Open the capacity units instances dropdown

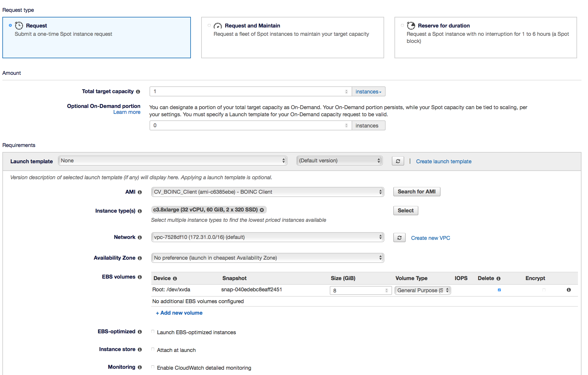pos(368,92)
